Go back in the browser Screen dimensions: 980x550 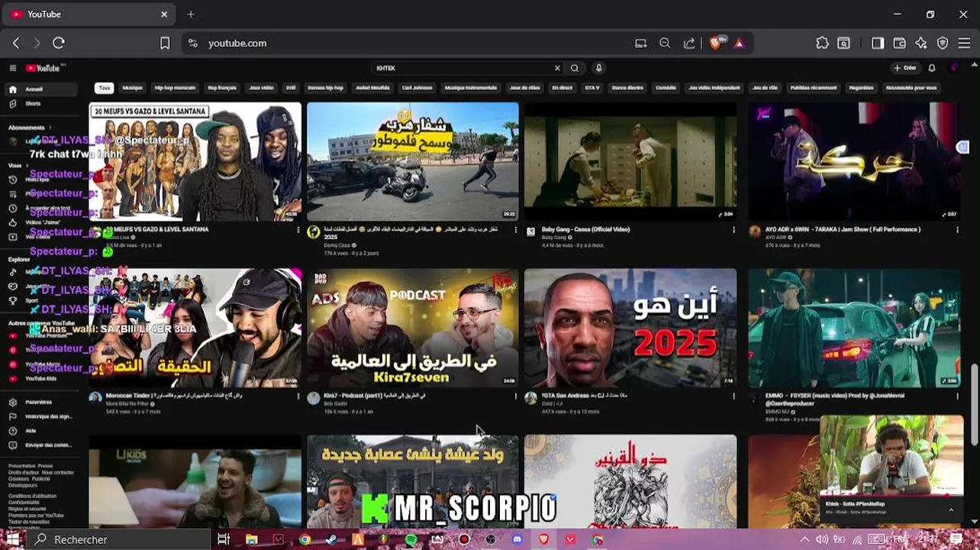point(16,44)
